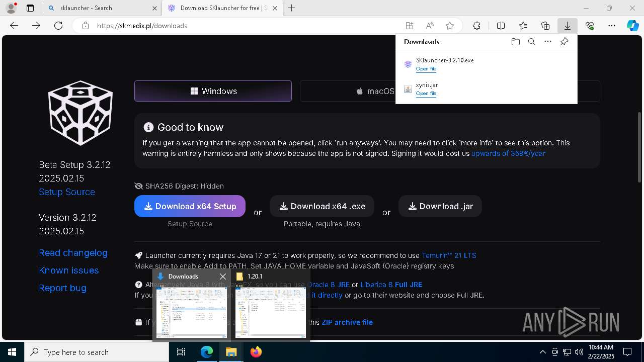Pin the Downloads panel
This screenshot has height=362, width=644.
click(564, 42)
